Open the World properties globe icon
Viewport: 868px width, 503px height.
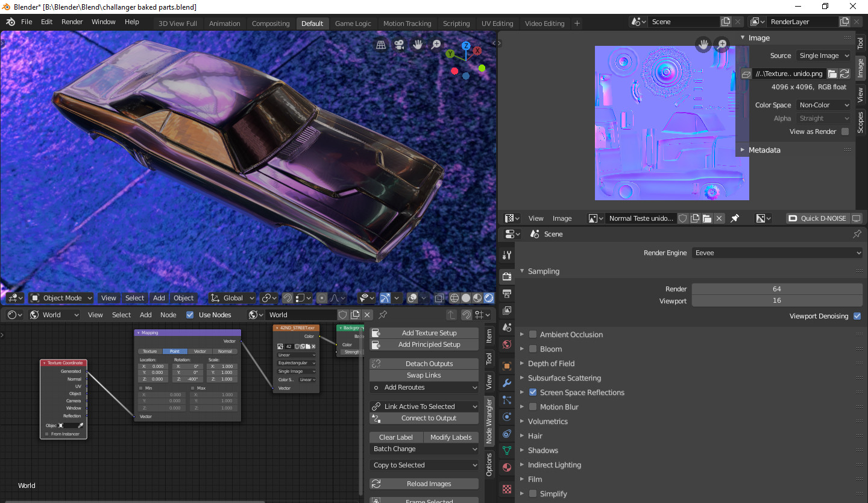(507, 345)
